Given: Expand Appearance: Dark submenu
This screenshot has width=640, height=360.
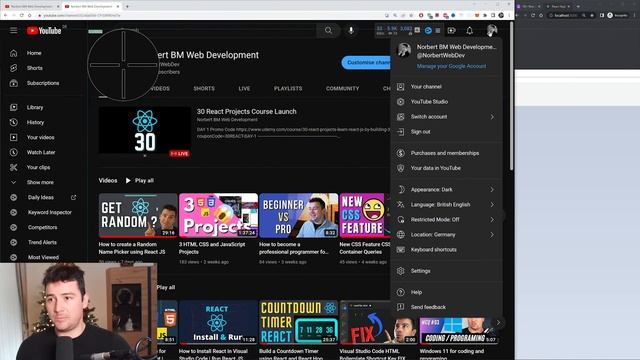Looking at the screenshot, I should pyautogui.click(x=446, y=189).
